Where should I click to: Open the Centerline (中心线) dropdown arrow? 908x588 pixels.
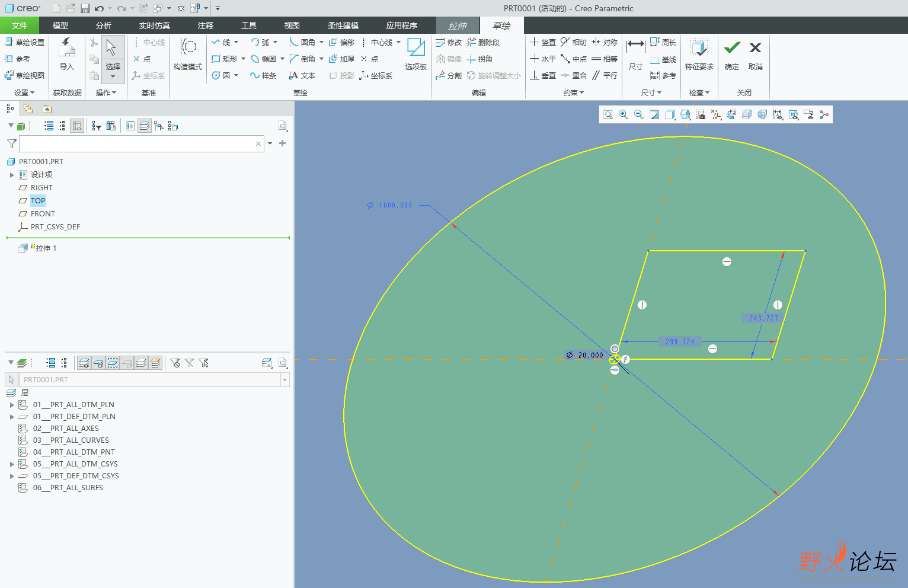click(398, 42)
